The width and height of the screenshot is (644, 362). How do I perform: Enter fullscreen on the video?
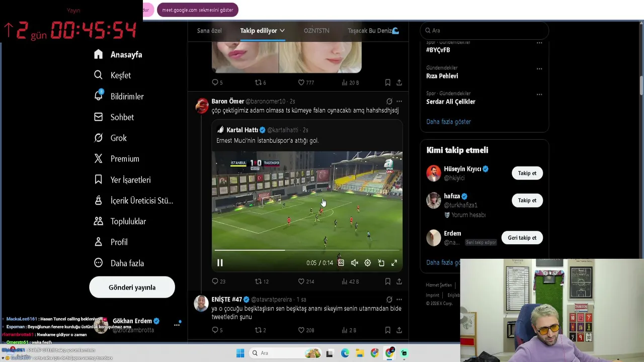(x=394, y=262)
